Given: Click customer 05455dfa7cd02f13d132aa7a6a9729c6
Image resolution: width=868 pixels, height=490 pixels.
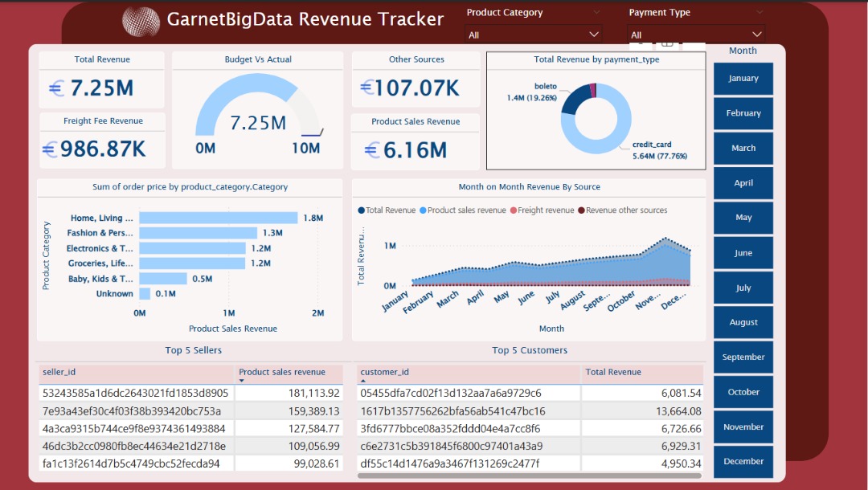Looking at the screenshot, I should coord(451,394).
